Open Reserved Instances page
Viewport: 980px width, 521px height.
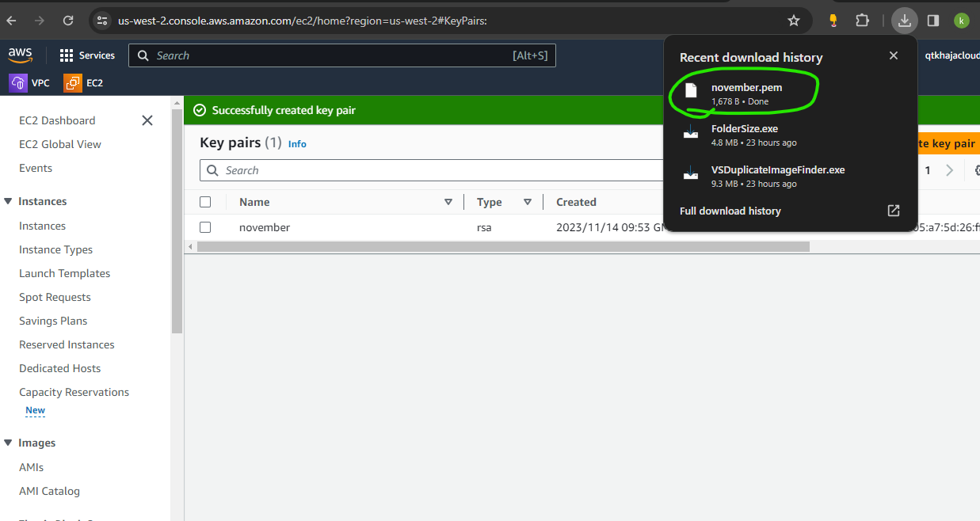pos(67,344)
